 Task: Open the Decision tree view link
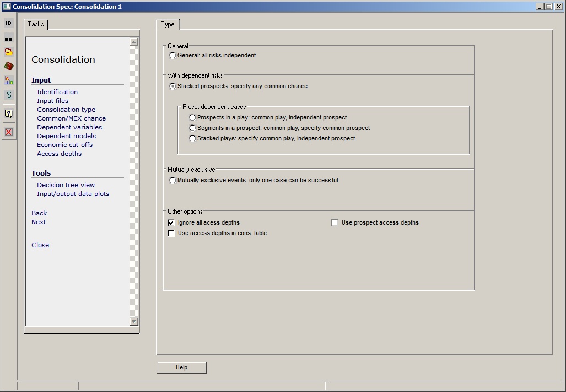point(66,185)
